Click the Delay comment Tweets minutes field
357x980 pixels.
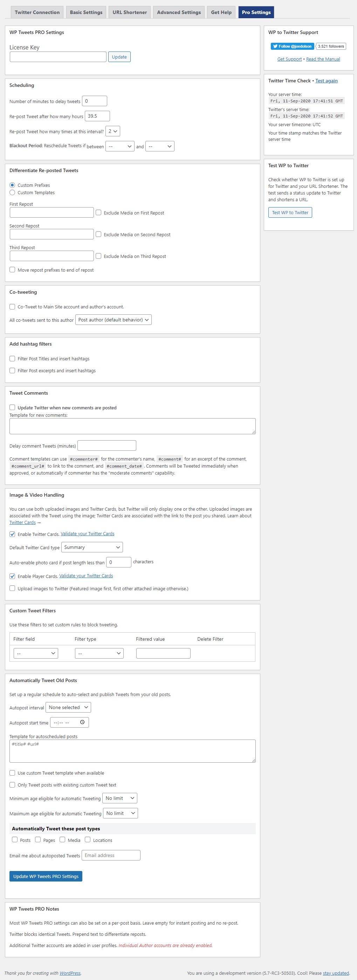[x=107, y=445]
